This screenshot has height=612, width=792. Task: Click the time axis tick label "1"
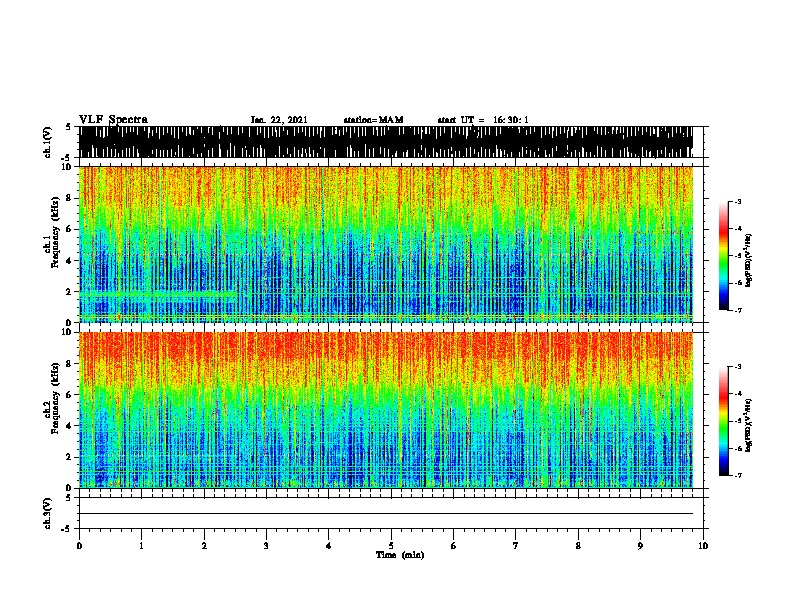[x=141, y=546]
